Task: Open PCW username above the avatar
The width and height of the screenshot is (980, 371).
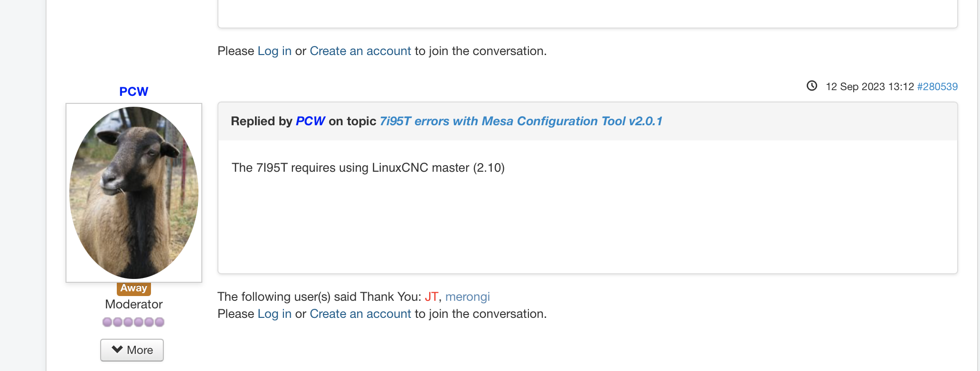Action: click(134, 92)
